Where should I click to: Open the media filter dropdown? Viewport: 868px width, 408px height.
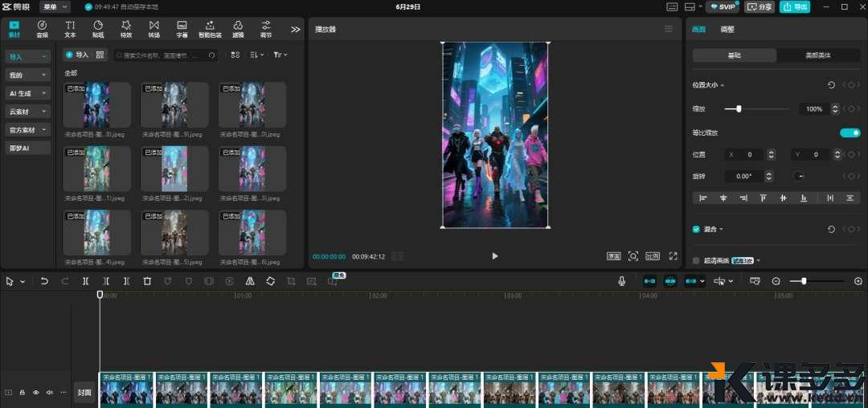tap(280, 55)
